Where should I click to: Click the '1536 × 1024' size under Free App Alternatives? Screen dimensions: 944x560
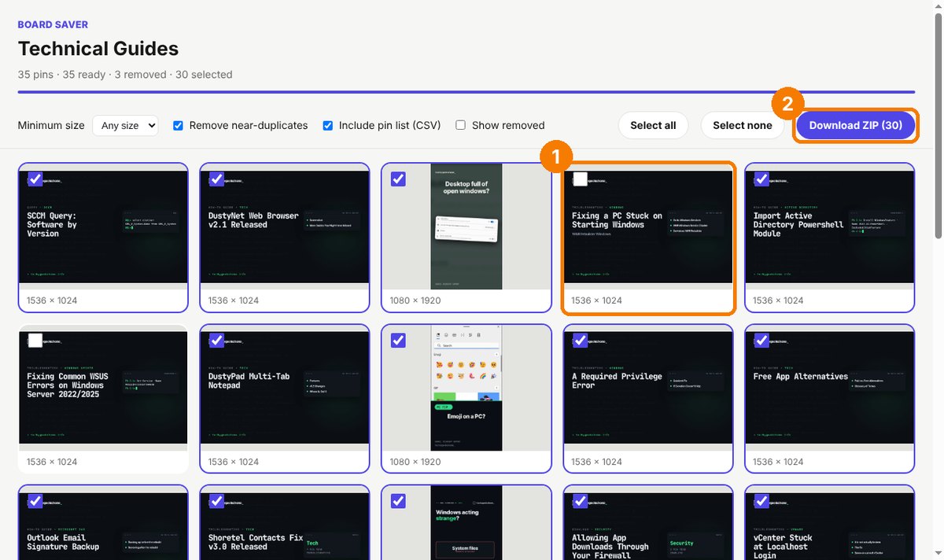[x=779, y=462]
